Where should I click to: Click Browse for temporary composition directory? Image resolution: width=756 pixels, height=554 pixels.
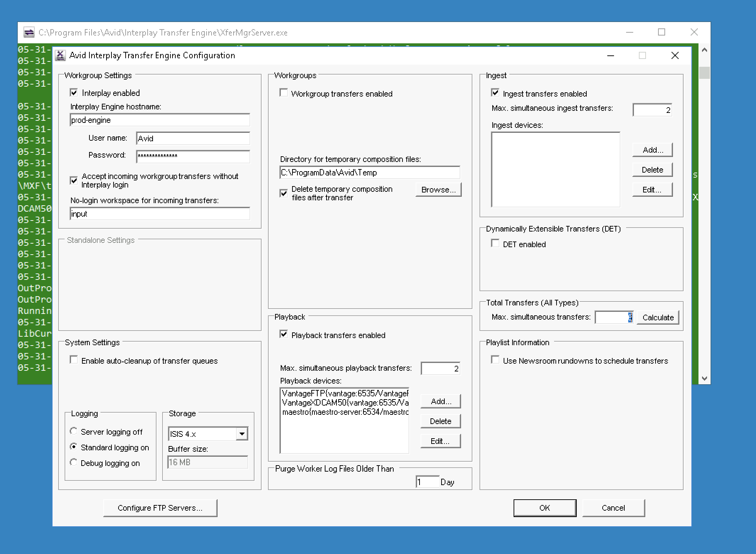[x=438, y=190]
